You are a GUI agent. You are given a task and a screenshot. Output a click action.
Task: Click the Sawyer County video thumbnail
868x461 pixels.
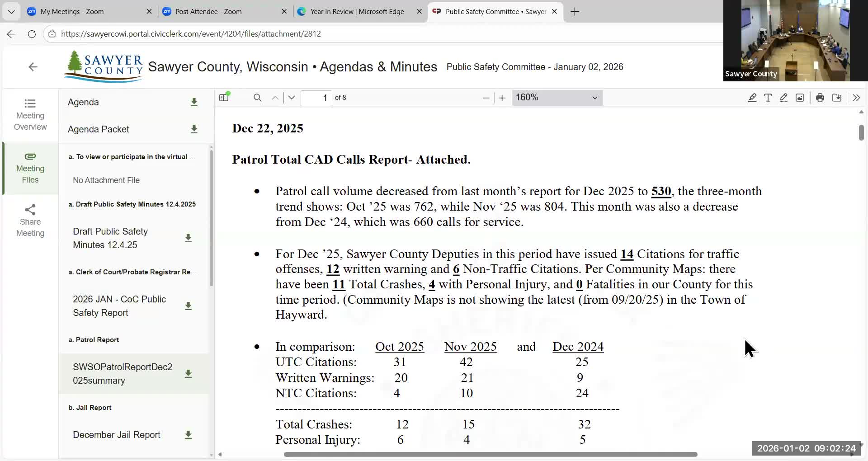(796, 41)
